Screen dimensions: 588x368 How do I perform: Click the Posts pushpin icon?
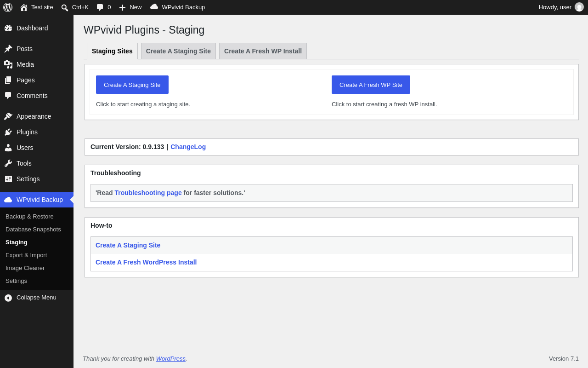tap(8, 49)
